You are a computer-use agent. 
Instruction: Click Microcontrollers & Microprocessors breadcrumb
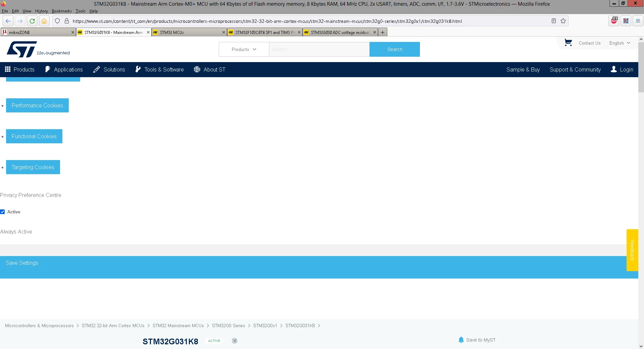[x=39, y=326]
